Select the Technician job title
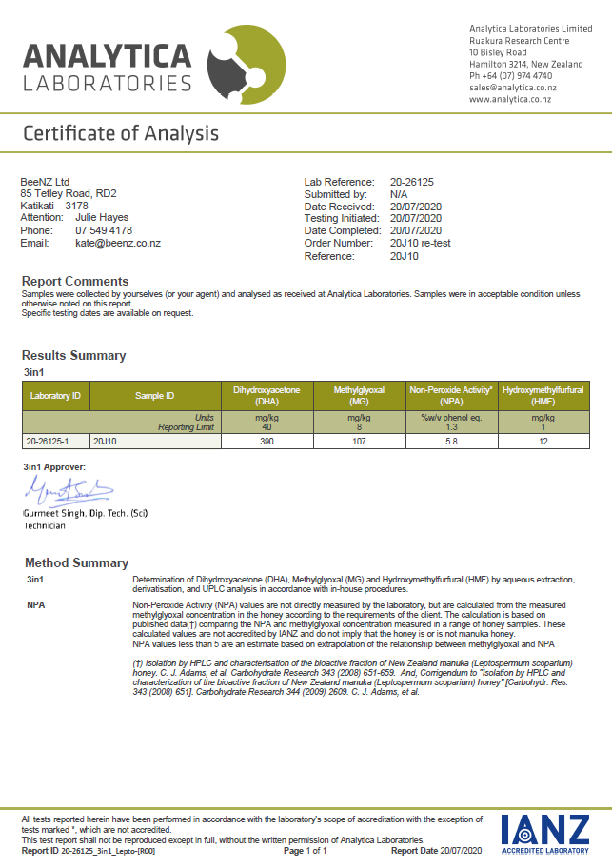The width and height of the screenshot is (612, 868). [45, 526]
